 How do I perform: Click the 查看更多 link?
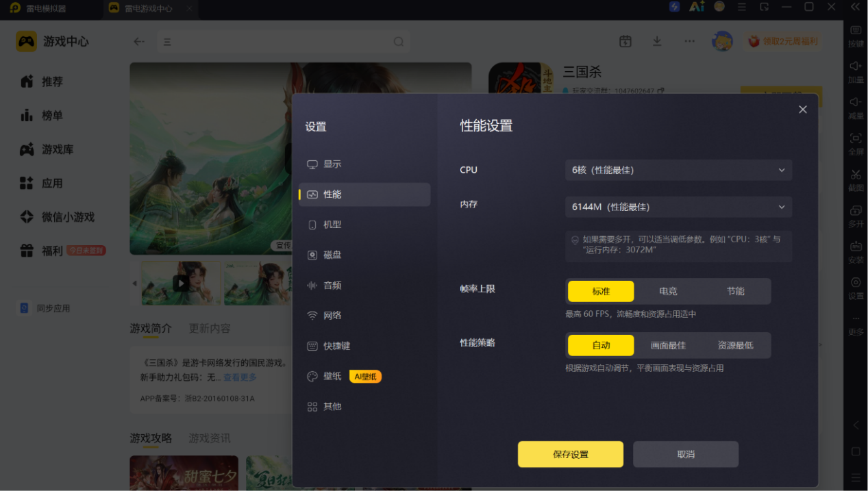(240, 377)
